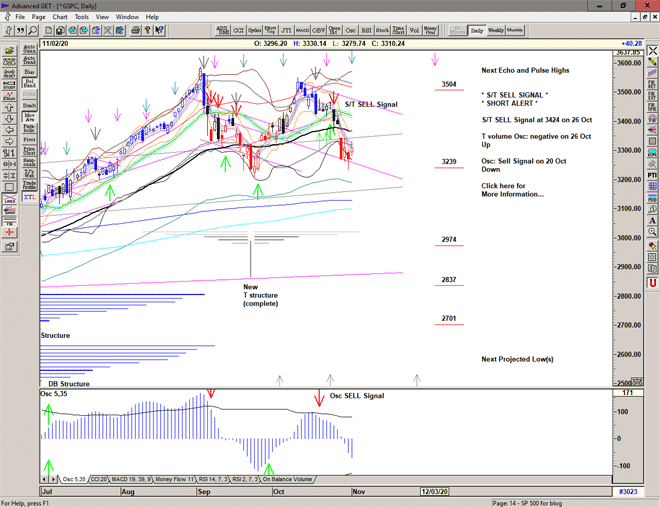Click the Monthly timeframe button
The height and width of the screenshot is (507, 660).
click(x=514, y=31)
